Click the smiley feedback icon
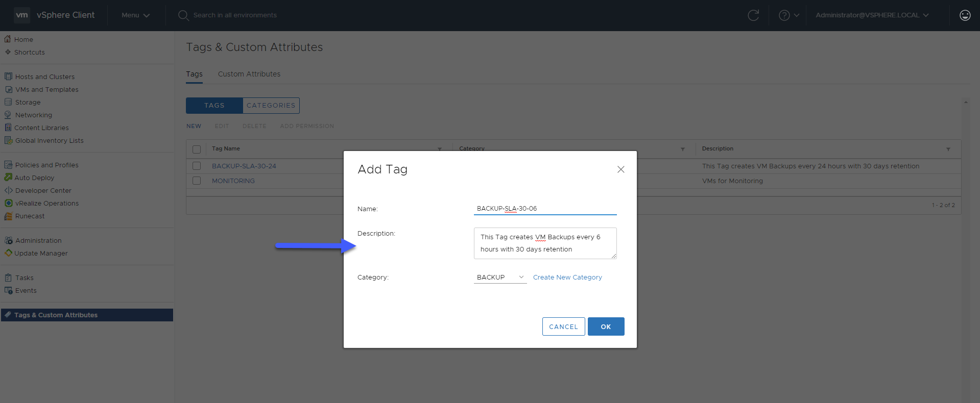The image size is (980, 403). pos(965,15)
